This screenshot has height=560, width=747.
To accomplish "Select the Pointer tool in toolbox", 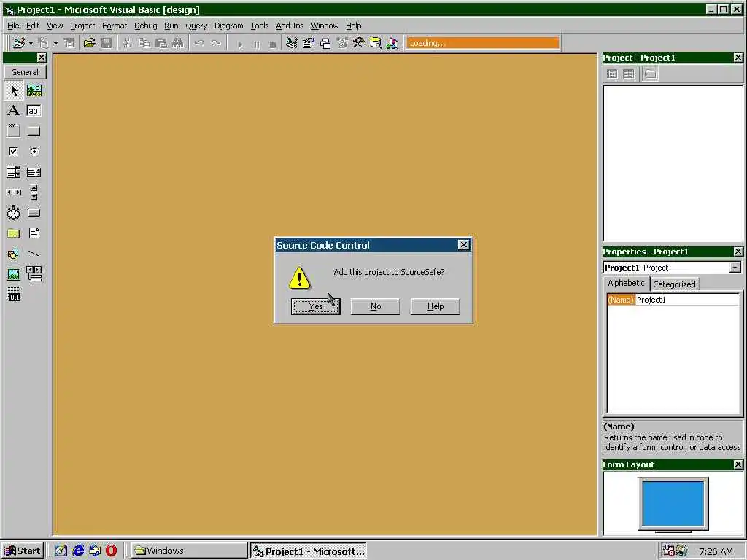I will [14, 90].
